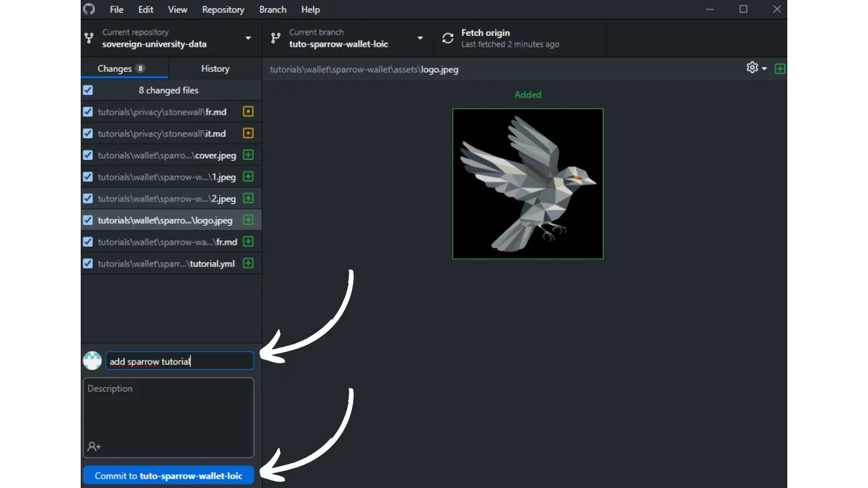Viewport: 868px width, 488px height.
Task: Click the sparrow logo image preview
Action: coord(528,184)
